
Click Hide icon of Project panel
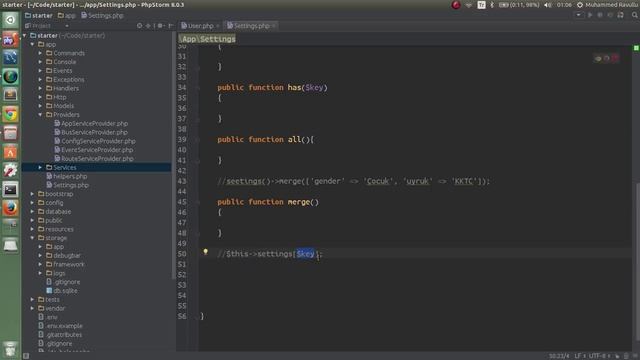tap(171, 26)
